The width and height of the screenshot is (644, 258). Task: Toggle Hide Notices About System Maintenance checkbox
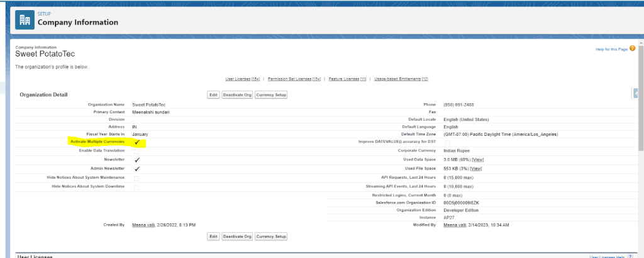point(136,178)
